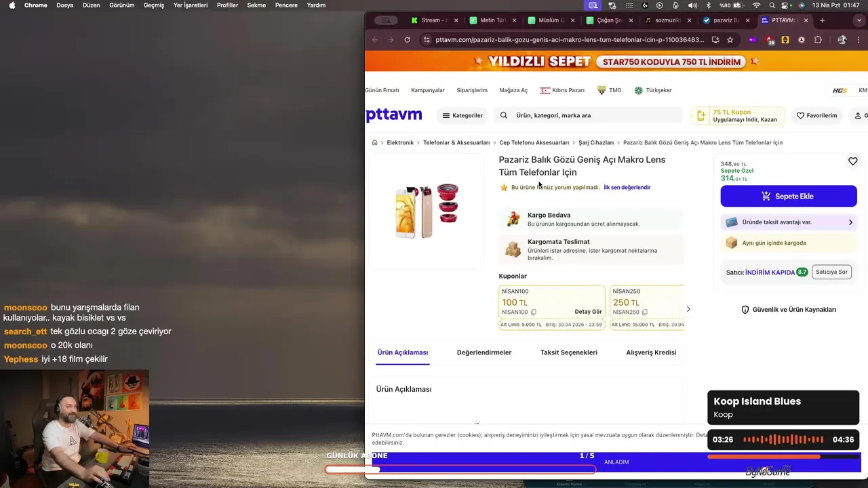The height and width of the screenshot is (488, 868).
Task: Click the search magnifier icon on pttavm
Action: pos(503,115)
